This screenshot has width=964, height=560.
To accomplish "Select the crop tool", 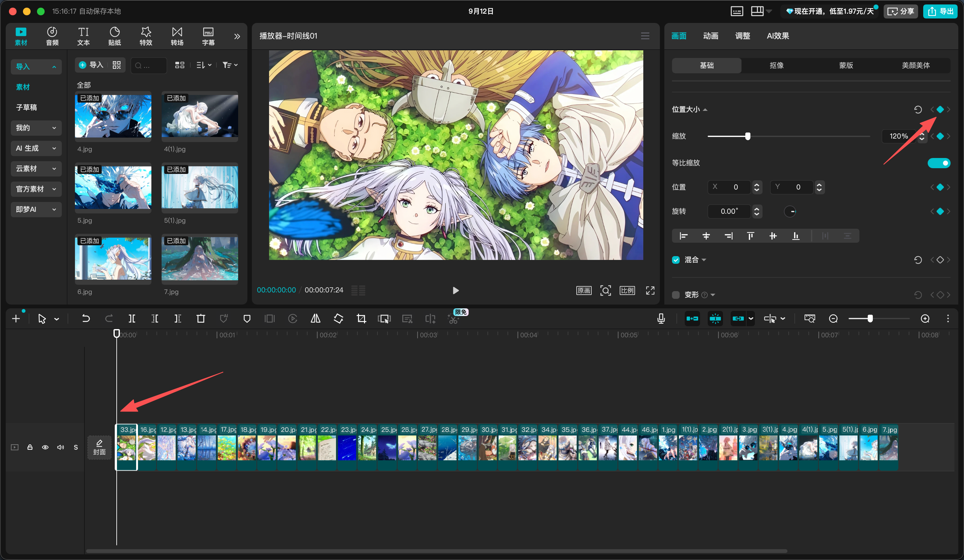I will tap(361, 319).
